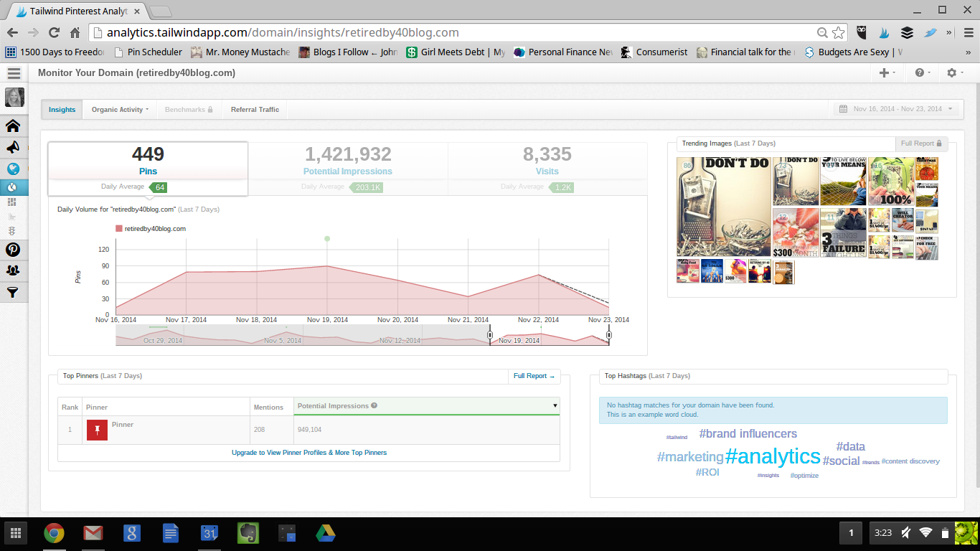Click the user profile avatar in sidebar

click(14, 98)
